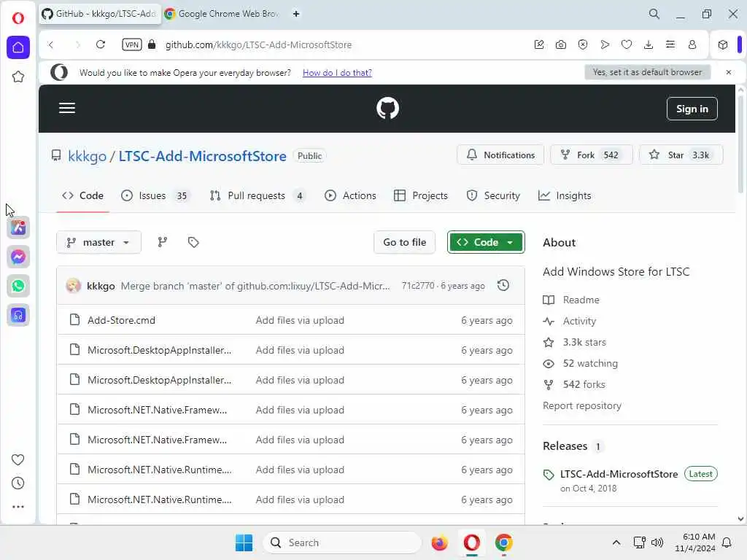Open the Opera menu logo
The image size is (747, 560).
click(x=18, y=18)
